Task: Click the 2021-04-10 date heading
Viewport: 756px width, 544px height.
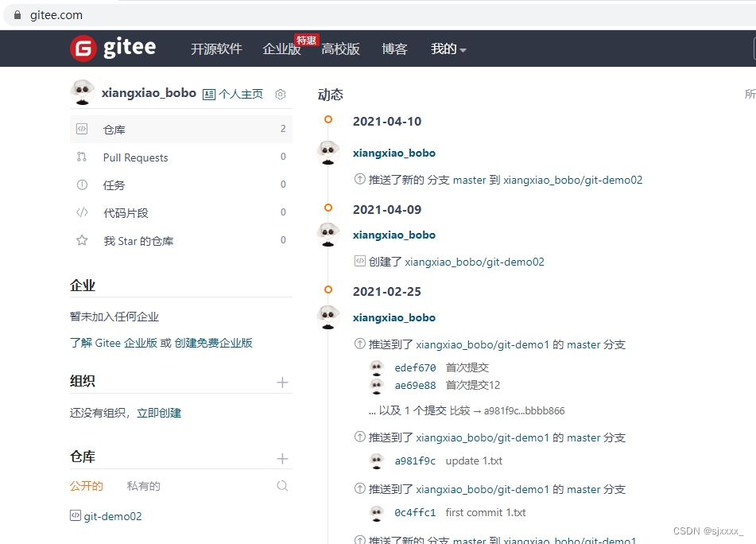Action: tap(387, 122)
